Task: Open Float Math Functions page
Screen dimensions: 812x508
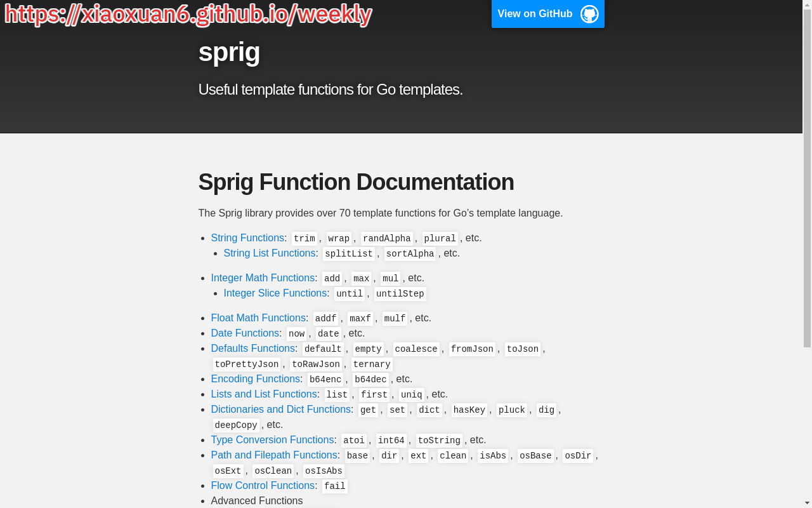Action: 258,318
